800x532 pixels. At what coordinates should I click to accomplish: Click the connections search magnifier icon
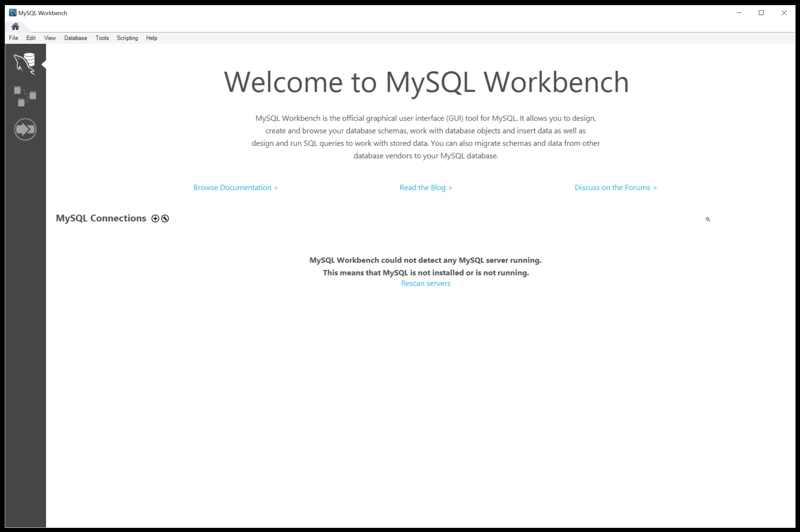(707, 219)
